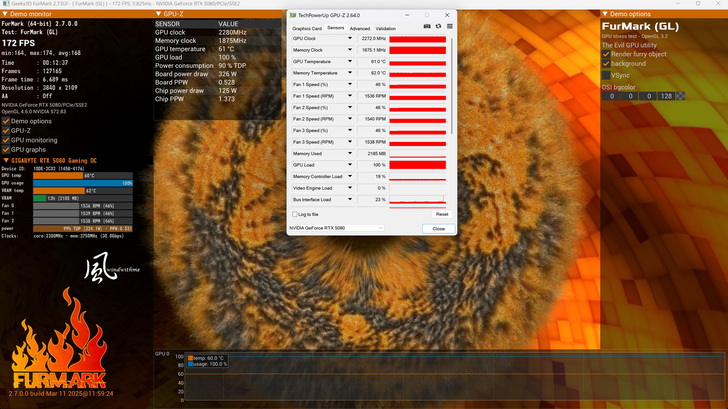This screenshot has width=728, height=409.
Task: Click the OSI bgcolor alpha 128 field
Action: tap(666, 96)
